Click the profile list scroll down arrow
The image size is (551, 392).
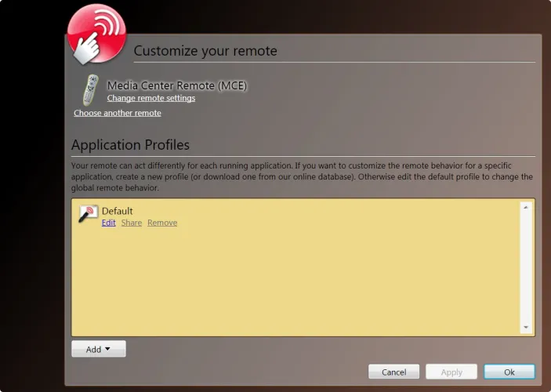(x=526, y=328)
